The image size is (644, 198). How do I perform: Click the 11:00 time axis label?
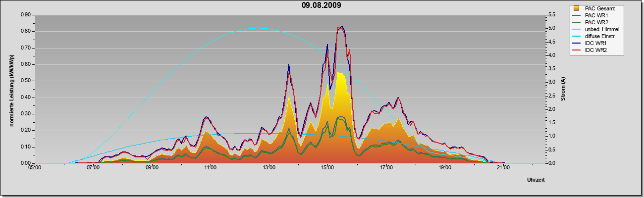[211, 168]
